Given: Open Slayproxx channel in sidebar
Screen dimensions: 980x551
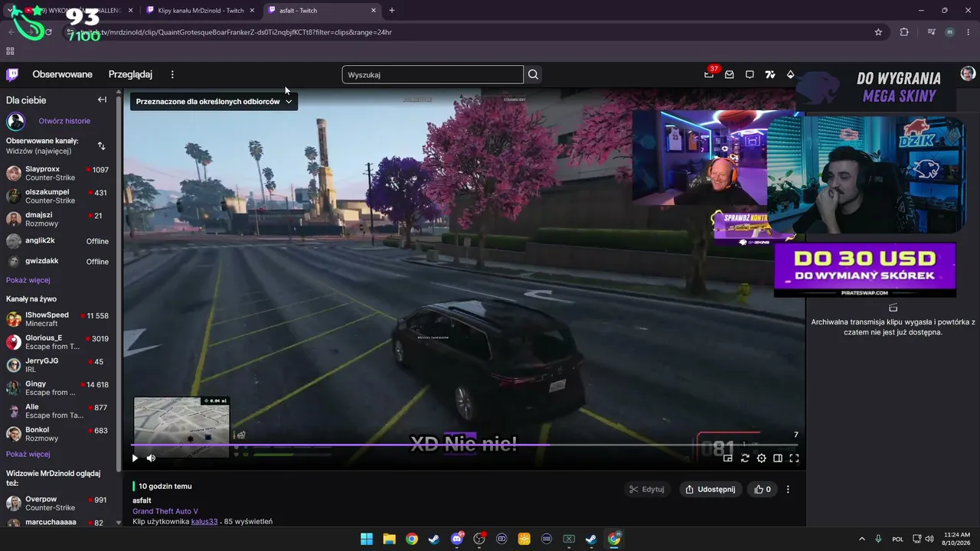Looking at the screenshot, I should point(57,173).
